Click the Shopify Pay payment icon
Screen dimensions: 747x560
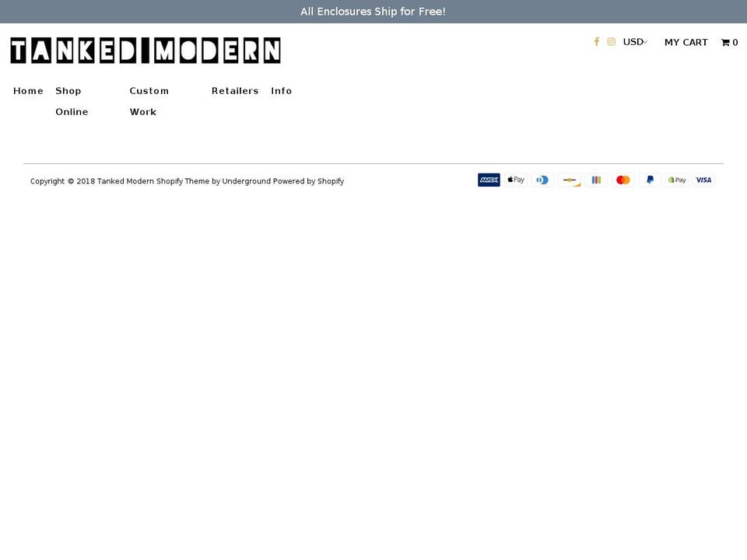pos(676,180)
